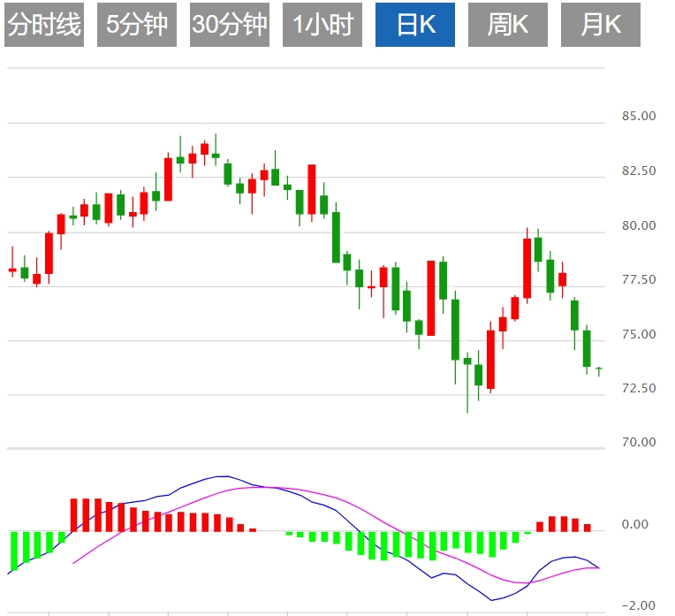Viewport: 675px width, 616px height.
Task: Click the 70.00 price axis label
Action: pyautogui.click(x=638, y=442)
